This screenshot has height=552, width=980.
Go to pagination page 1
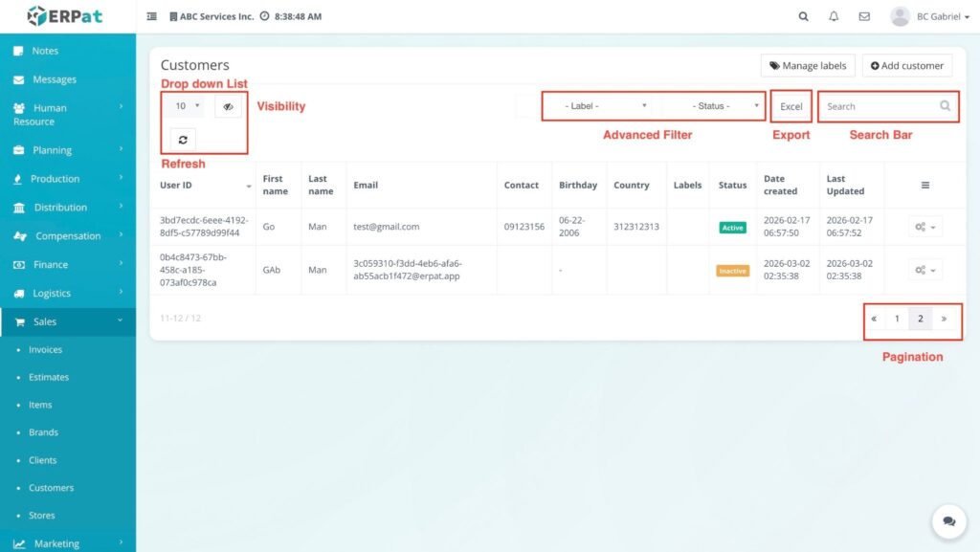point(897,319)
